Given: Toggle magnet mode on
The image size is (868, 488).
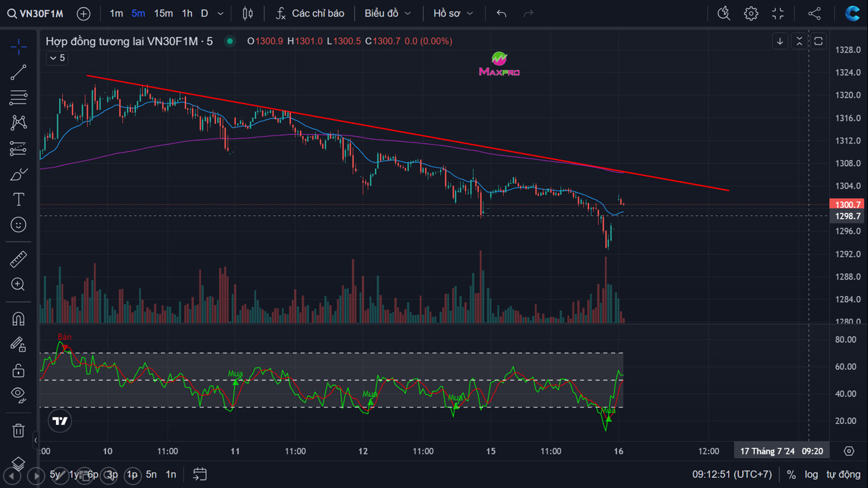Looking at the screenshot, I should point(18,318).
